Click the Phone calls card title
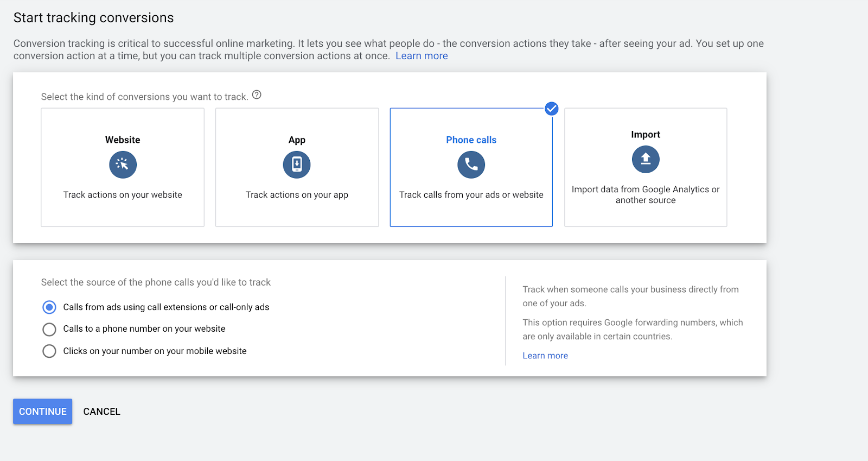This screenshot has width=868, height=461. point(471,140)
